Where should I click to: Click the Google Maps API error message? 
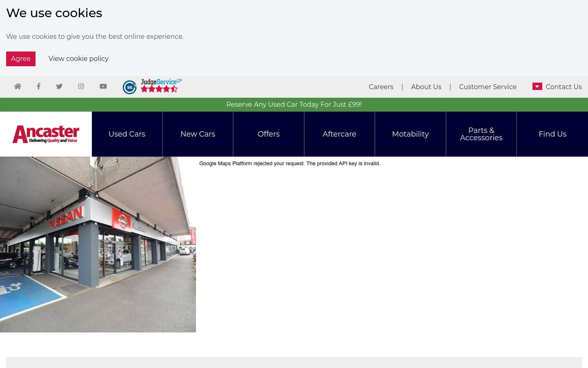point(290,164)
